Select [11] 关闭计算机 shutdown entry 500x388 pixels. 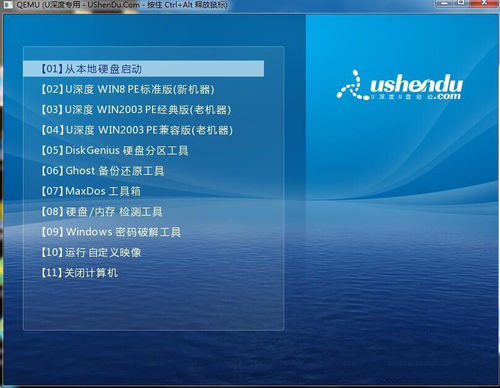pos(79,273)
